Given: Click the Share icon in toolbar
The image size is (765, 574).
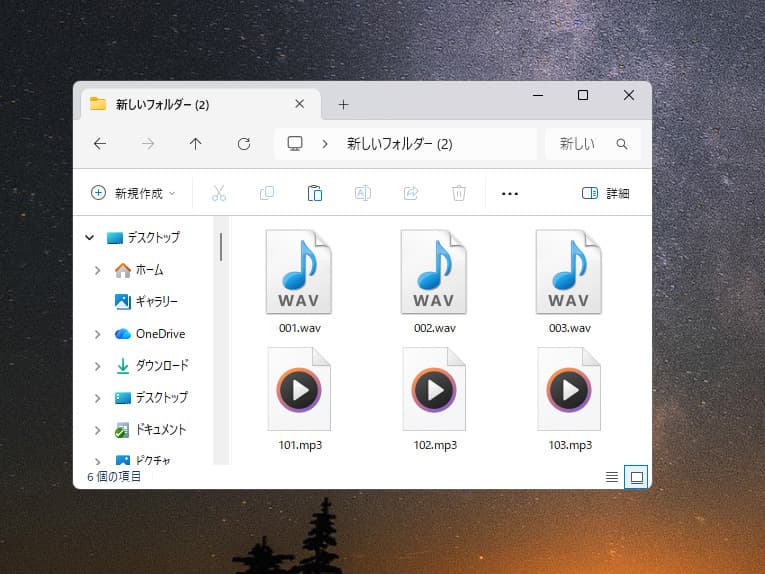Looking at the screenshot, I should click(411, 193).
